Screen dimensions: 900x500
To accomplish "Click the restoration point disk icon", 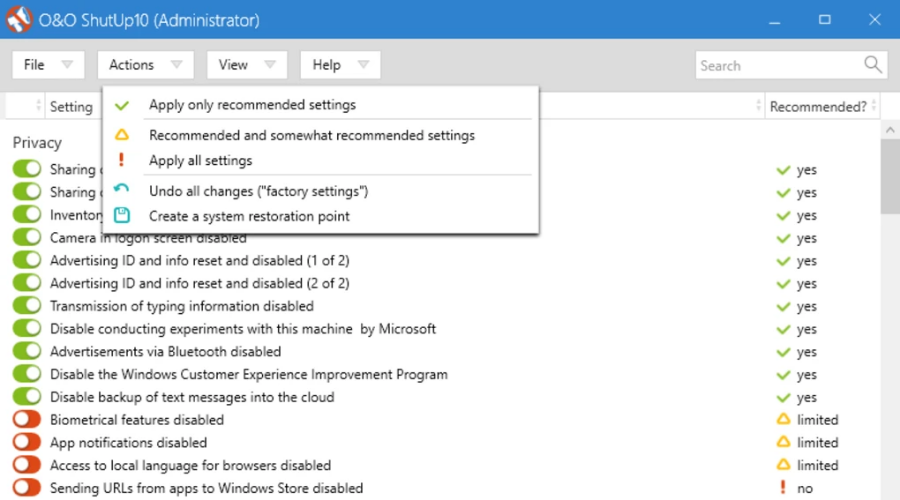I will click(122, 215).
